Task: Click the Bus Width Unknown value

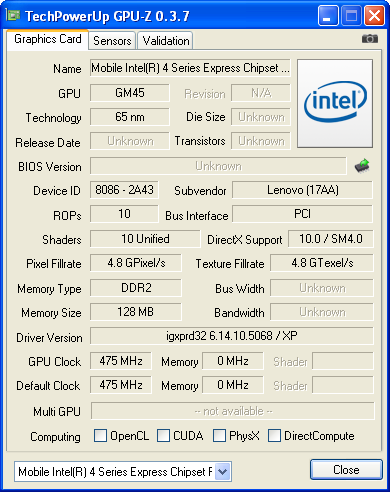Action: (322, 288)
